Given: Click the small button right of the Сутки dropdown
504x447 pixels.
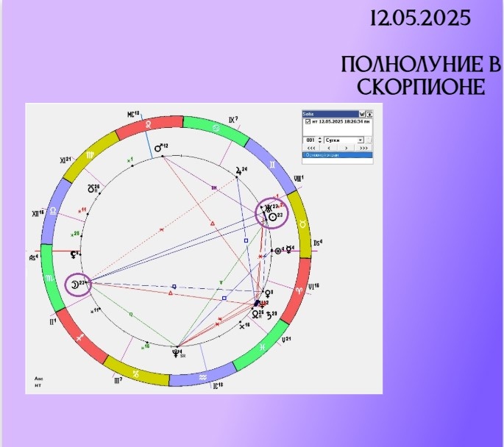Looking at the screenshot, I should point(369,140).
